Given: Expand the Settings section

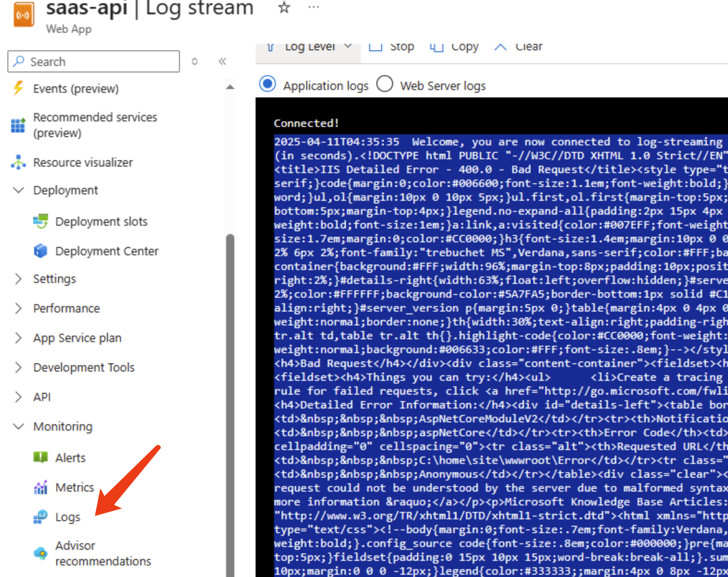Looking at the screenshot, I should point(18,279).
